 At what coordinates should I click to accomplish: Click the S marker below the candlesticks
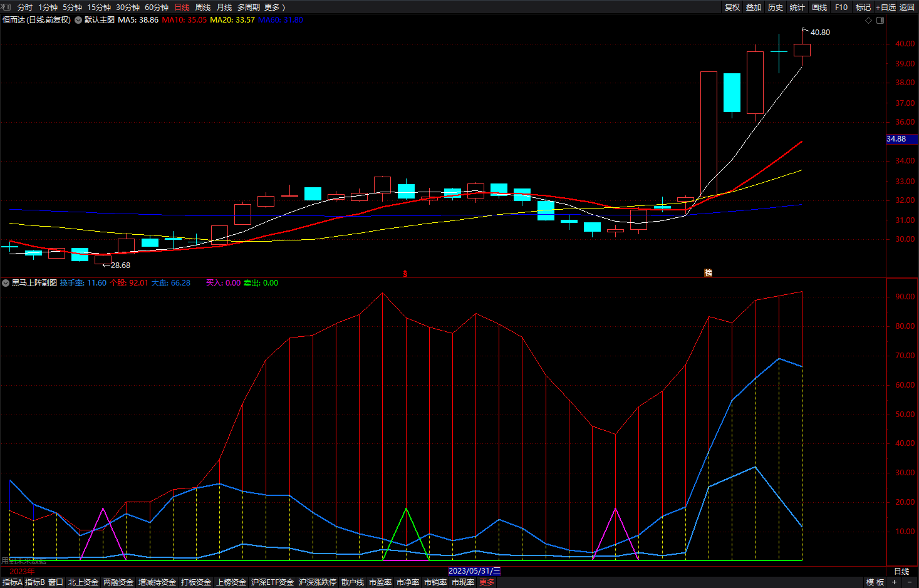(405, 274)
